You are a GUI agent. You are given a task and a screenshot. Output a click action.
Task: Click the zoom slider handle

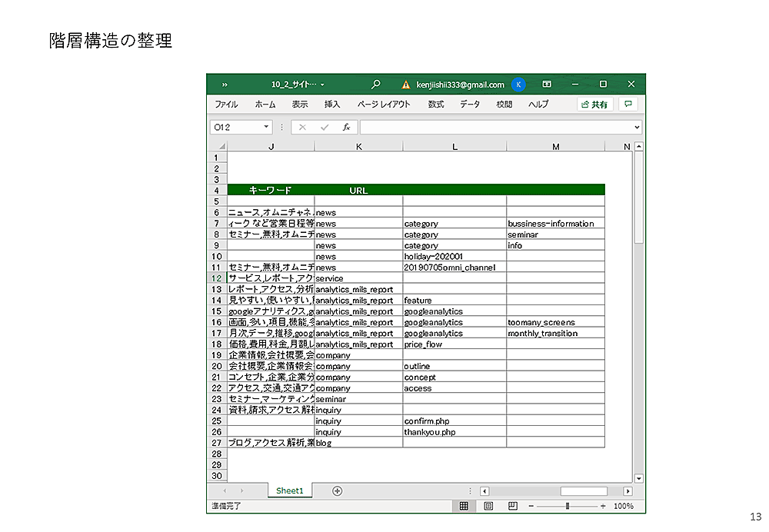point(568,506)
